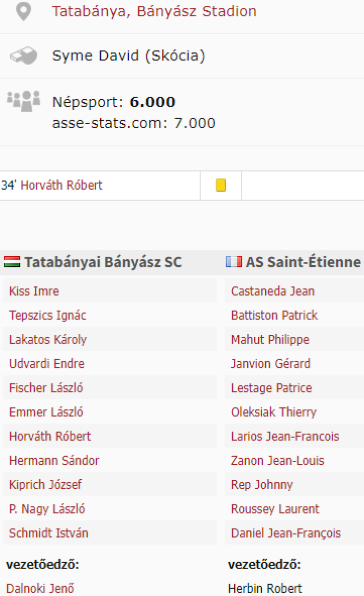Open Larios Jean-Francois player page
The image size is (364, 596).
[x=285, y=437]
